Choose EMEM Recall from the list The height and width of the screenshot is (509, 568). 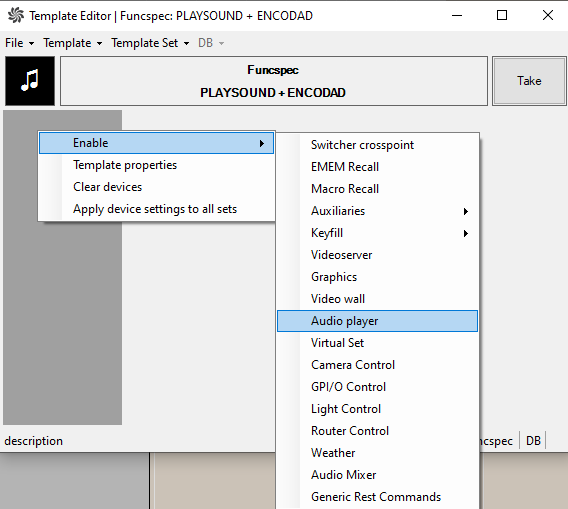[x=377, y=167]
